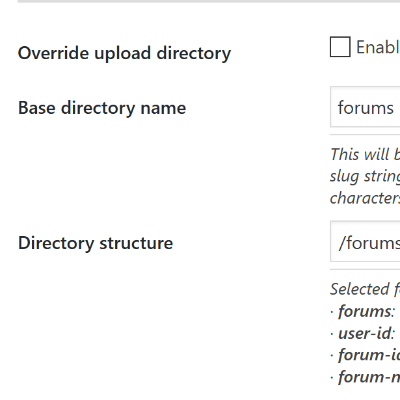Focus the Base directory name input field
This screenshot has height=400, width=400.
pos(365,107)
